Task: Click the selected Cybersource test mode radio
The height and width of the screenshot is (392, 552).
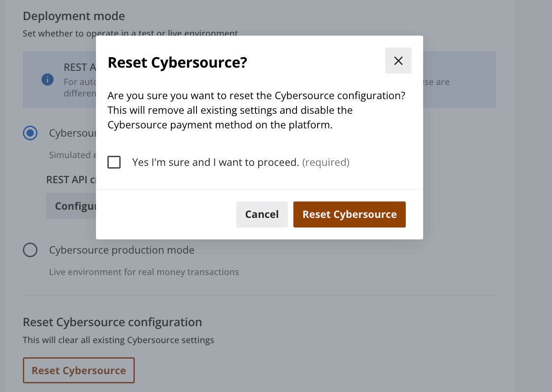Action: pos(30,133)
